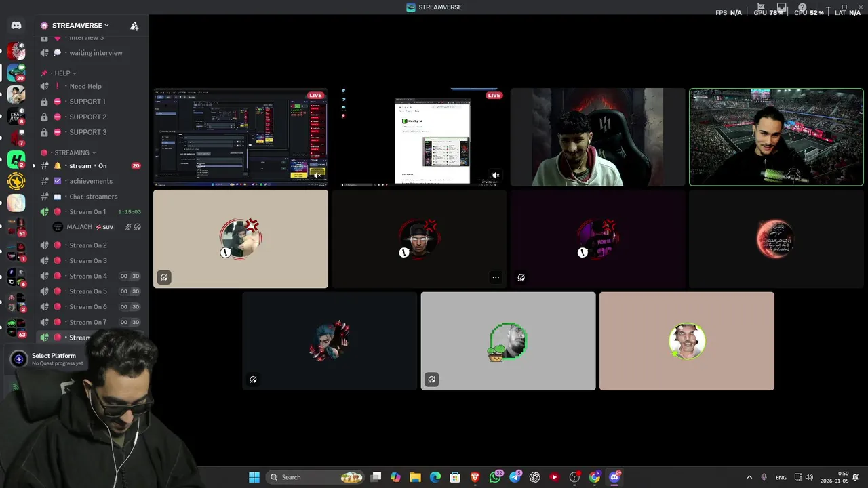Click camera-off icon on beige participant tile
Viewport: 868px width, 488px height.
(x=164, y=277)
